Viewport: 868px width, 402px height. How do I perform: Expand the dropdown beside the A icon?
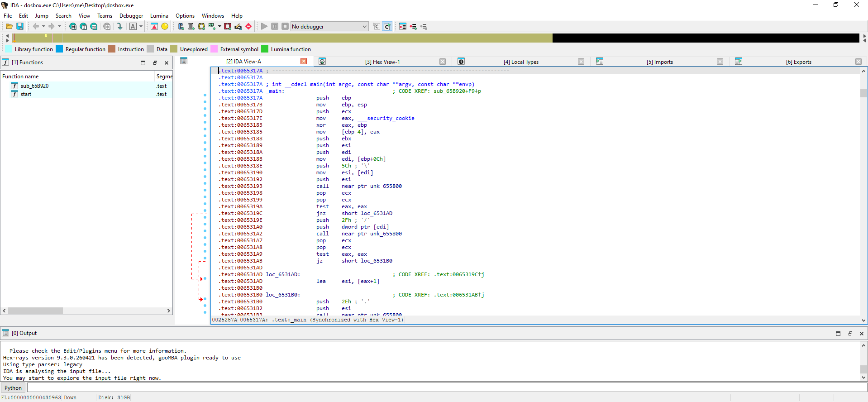point(141,26)
